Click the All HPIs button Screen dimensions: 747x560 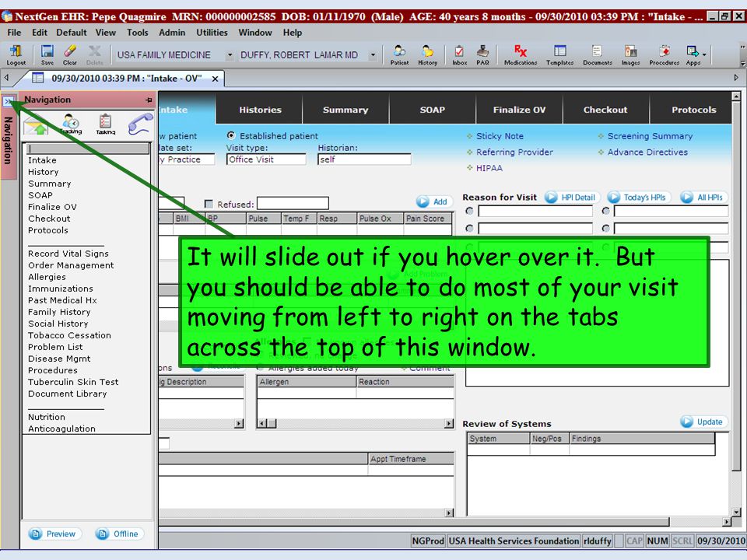click(x=703, y=197)
